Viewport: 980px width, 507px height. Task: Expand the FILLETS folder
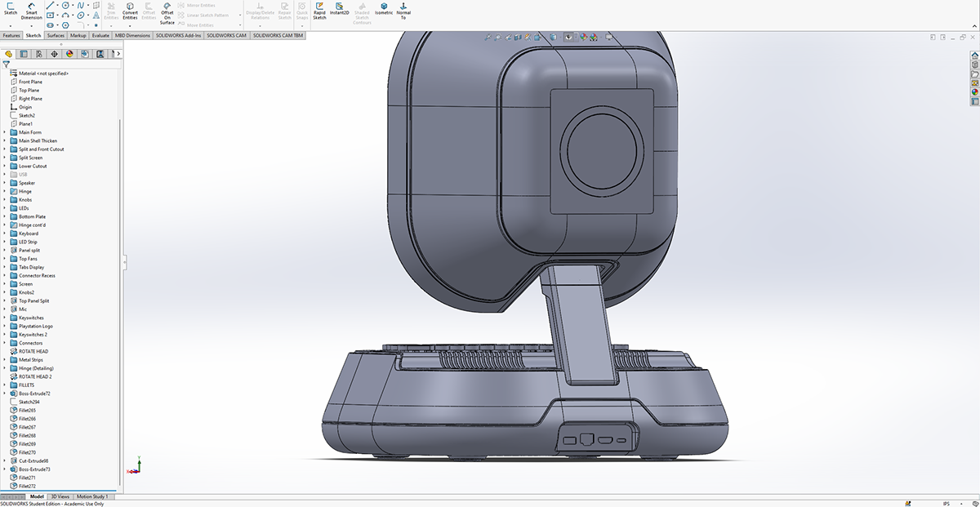4,385
